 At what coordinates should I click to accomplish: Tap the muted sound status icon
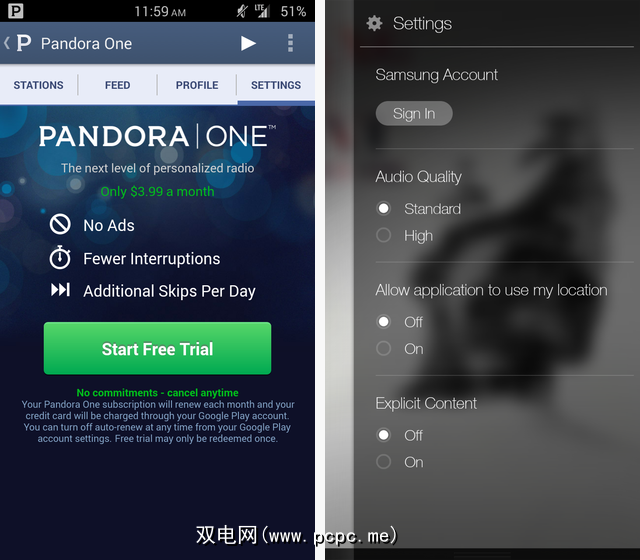click(x=242, y=11)
